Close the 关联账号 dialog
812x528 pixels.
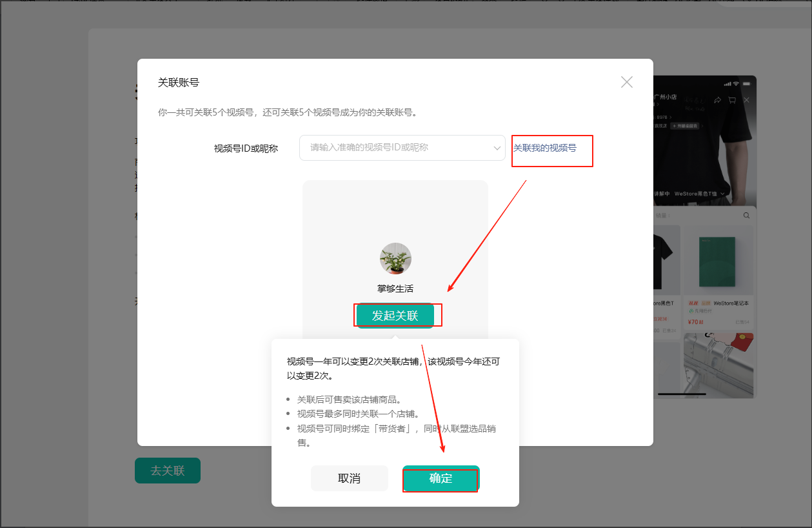point(626,82)
